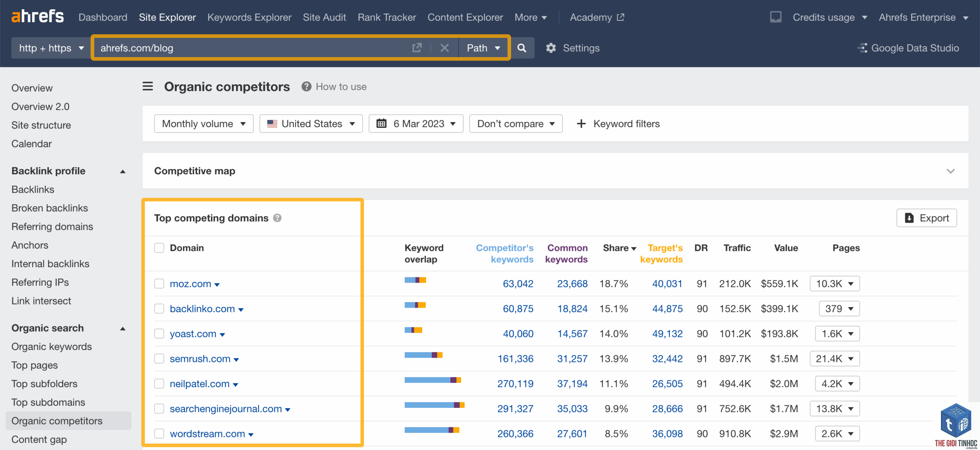Go to Dashboard tab
This screenshot has width=980, height=450.
(x=103, y=17)
